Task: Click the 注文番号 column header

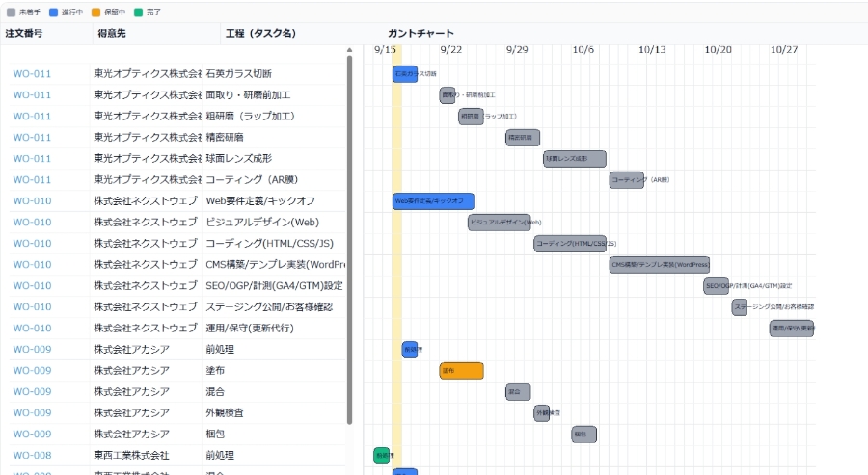Action: click(24, 33)
